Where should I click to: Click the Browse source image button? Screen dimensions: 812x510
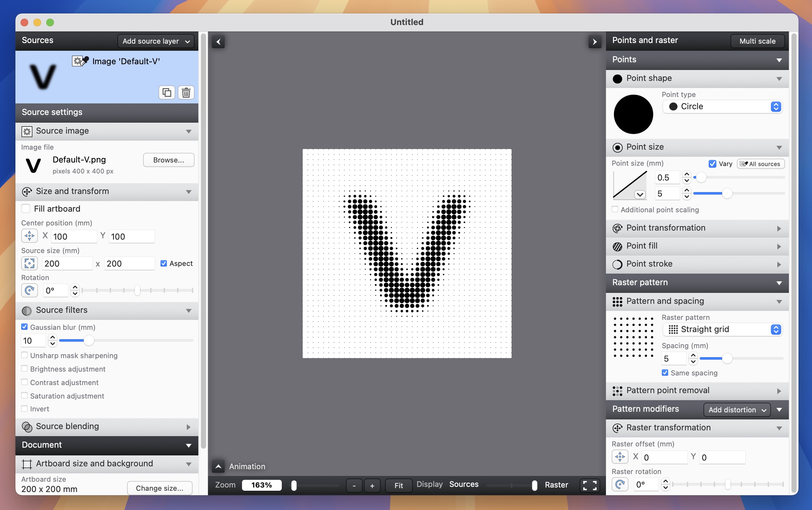pos(168,159)
